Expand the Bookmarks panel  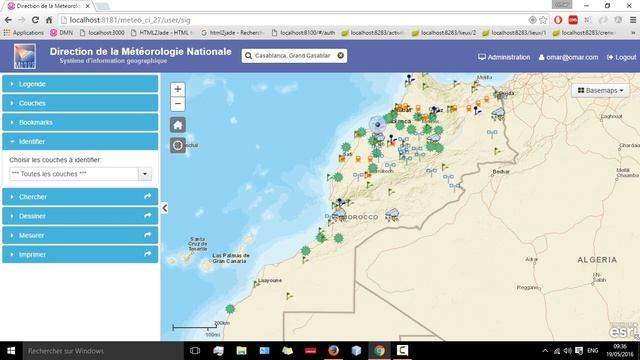click(80, 122)
